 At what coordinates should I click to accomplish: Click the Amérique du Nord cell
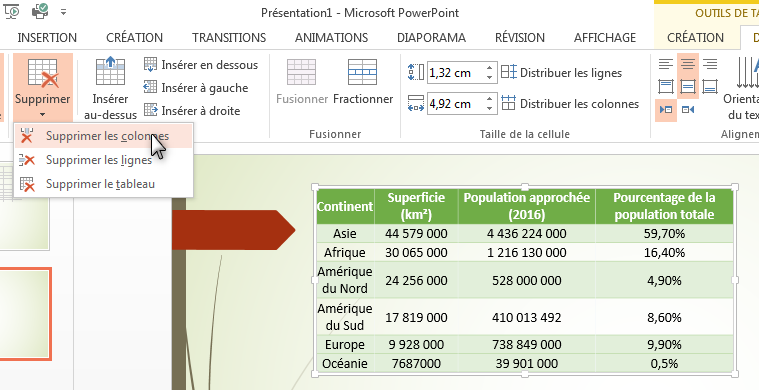pyautogui.click(x=345, y=280)
